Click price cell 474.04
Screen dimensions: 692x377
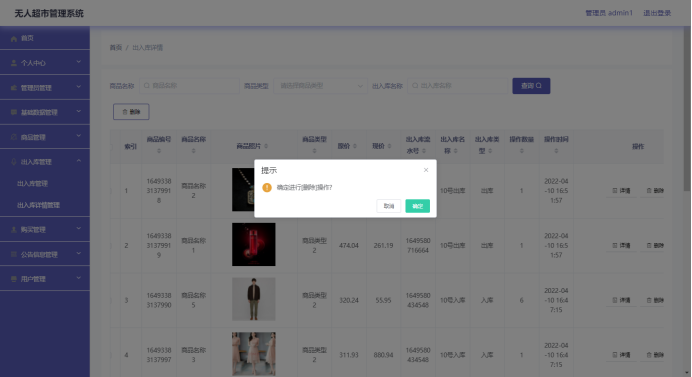[349, 245]
